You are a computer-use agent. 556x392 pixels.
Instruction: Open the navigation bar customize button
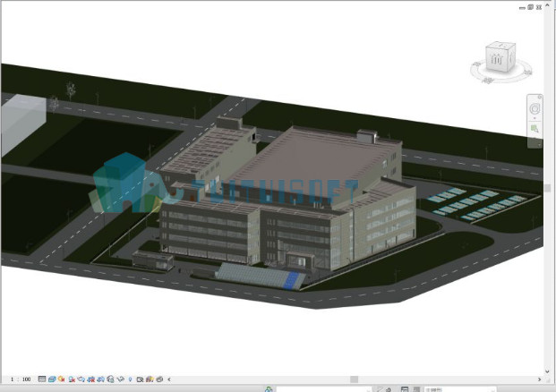coord(539,145)
